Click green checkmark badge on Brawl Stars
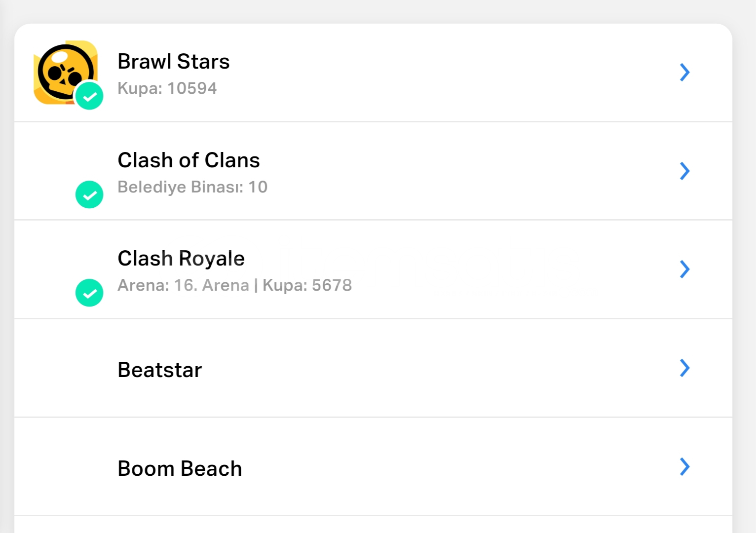The image size is (756, 533). 89,96
